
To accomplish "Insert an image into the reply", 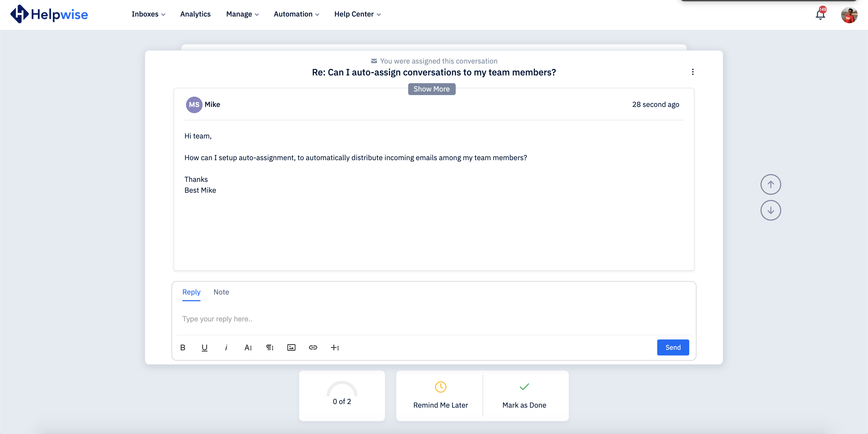I will [x=291, y=347].
